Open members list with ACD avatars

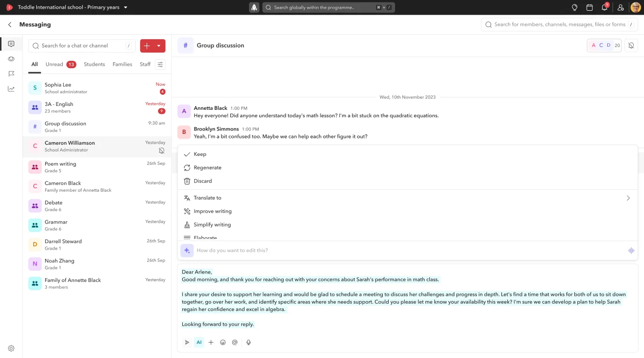pyautogui.click(x=604, y=46)
